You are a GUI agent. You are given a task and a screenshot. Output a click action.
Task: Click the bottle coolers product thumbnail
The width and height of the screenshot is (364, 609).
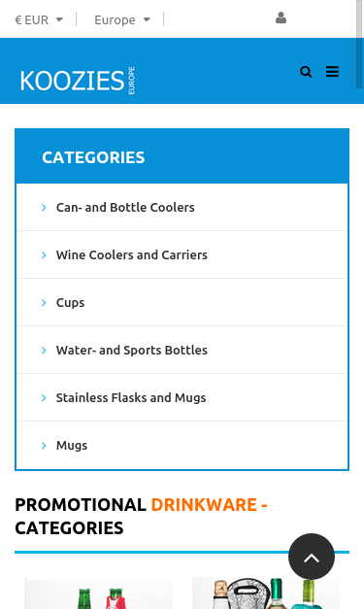point(98,593)
